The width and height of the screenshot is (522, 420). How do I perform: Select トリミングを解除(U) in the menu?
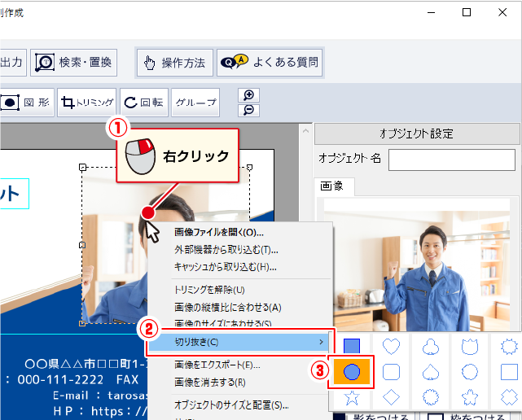(209, 290)
